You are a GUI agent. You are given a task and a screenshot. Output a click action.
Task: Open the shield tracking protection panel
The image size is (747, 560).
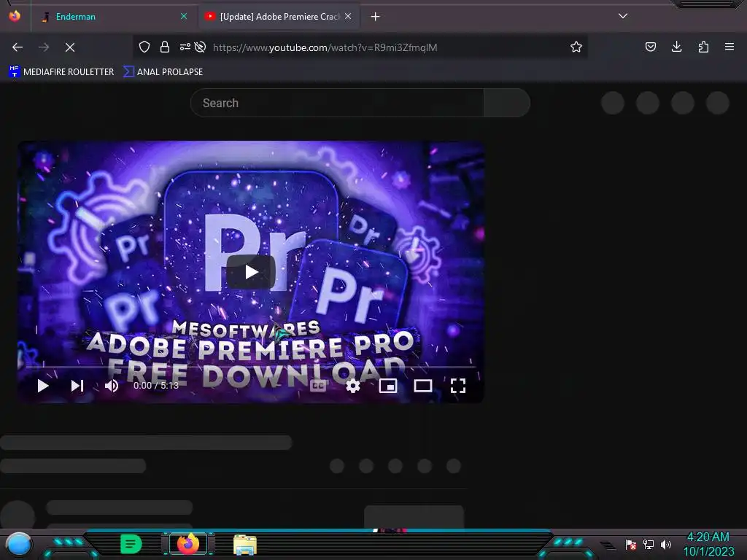pyautogui.click(x=144, y=47)
